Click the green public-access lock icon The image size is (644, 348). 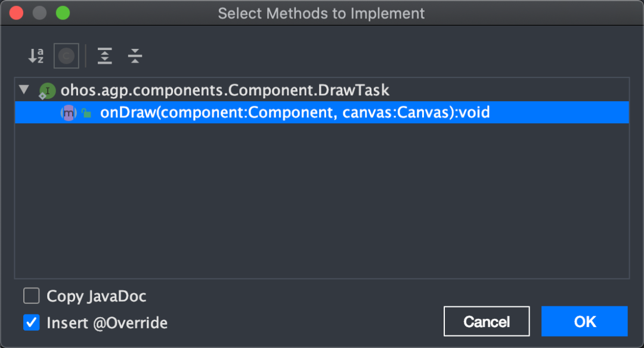click(86, 113)
